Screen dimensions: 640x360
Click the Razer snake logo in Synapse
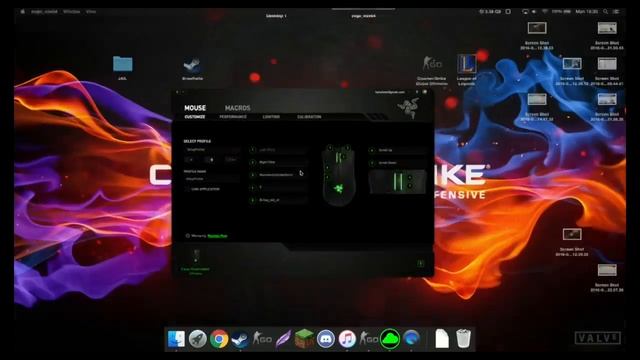pos(408,108)
